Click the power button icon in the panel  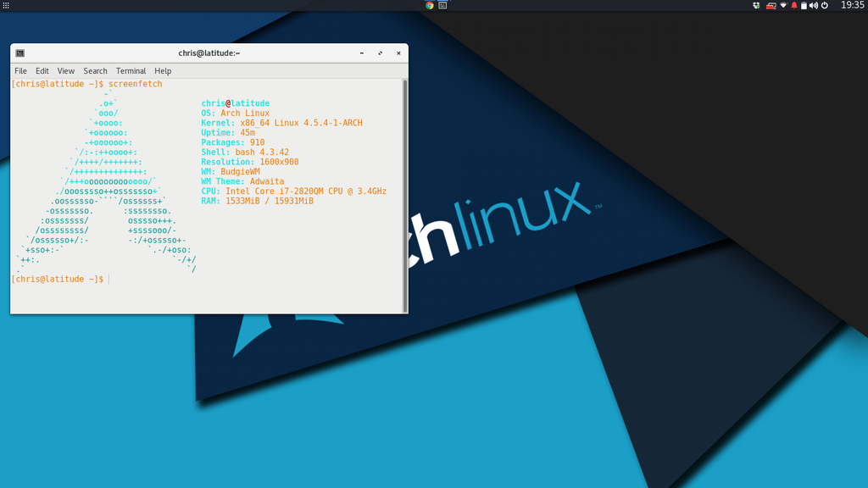coord(825,6)
